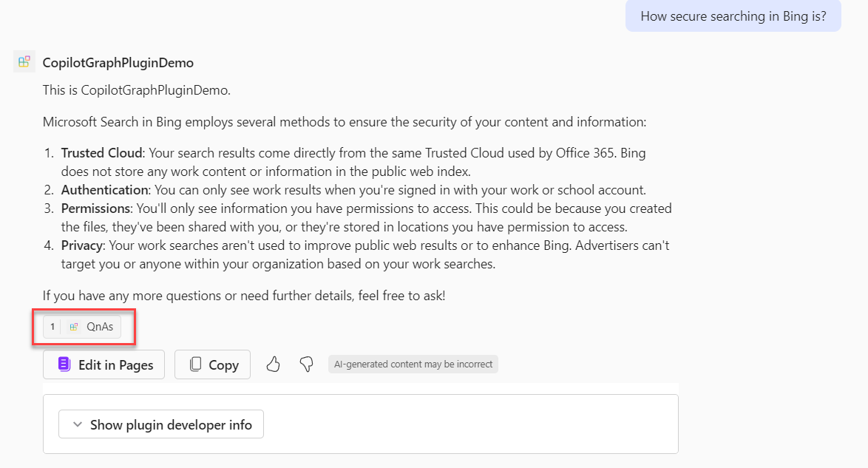The height and width of the screenshot is (468, 868).
Task: Click the bold Trusted Cloud heading
Action: 101,154
